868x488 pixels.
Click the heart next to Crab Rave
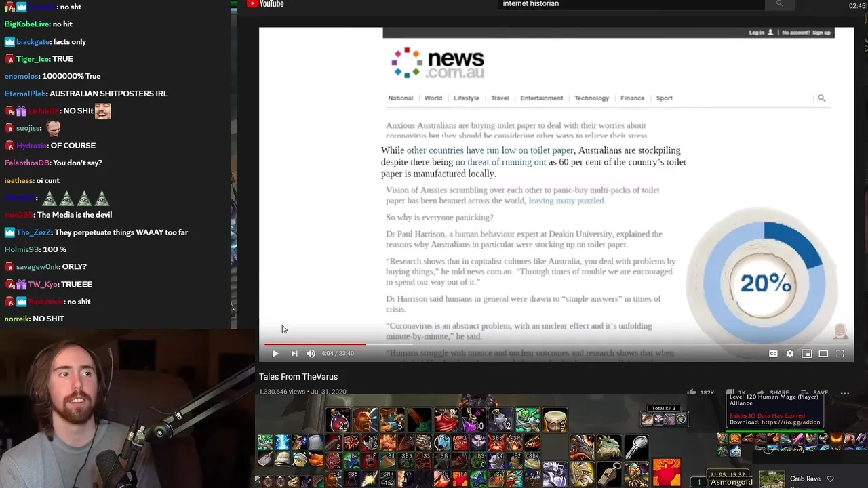(x=831, y=479)
